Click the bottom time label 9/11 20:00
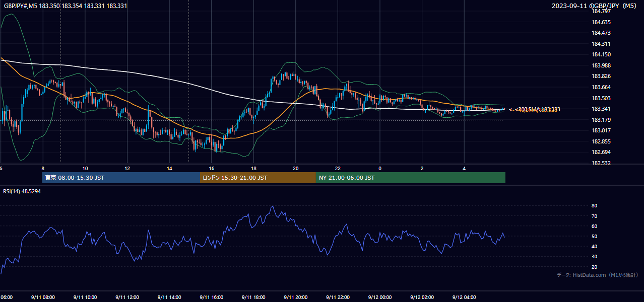 coord(296,297)
